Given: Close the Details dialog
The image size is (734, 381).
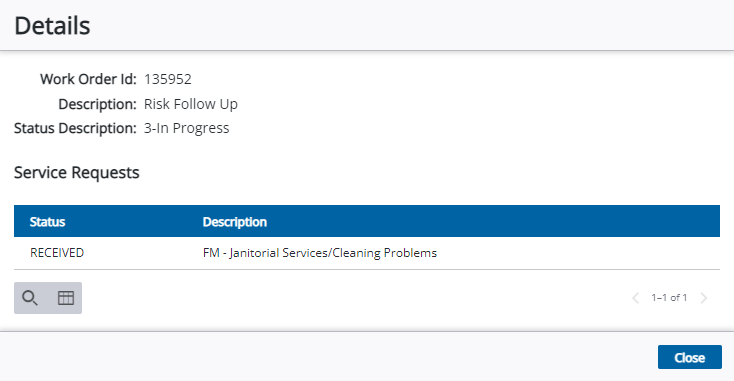Looking at the screenshot, I should pos(690,357).
